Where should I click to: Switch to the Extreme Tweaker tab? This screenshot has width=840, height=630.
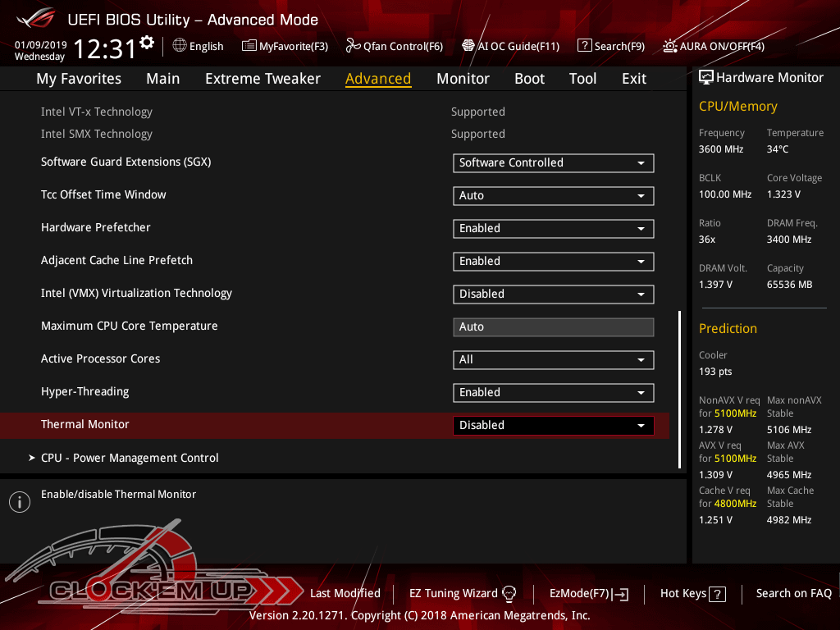262,79
